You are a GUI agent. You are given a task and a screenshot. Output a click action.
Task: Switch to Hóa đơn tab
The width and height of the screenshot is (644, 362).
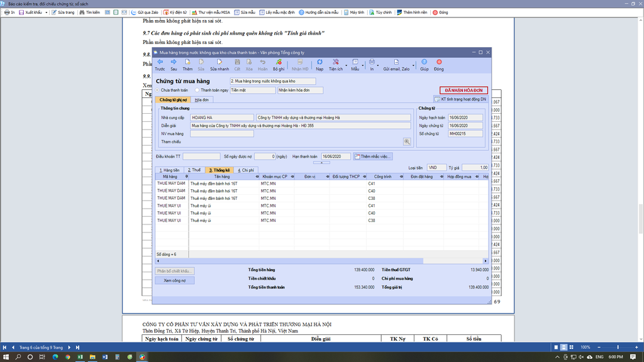point(202,100)
